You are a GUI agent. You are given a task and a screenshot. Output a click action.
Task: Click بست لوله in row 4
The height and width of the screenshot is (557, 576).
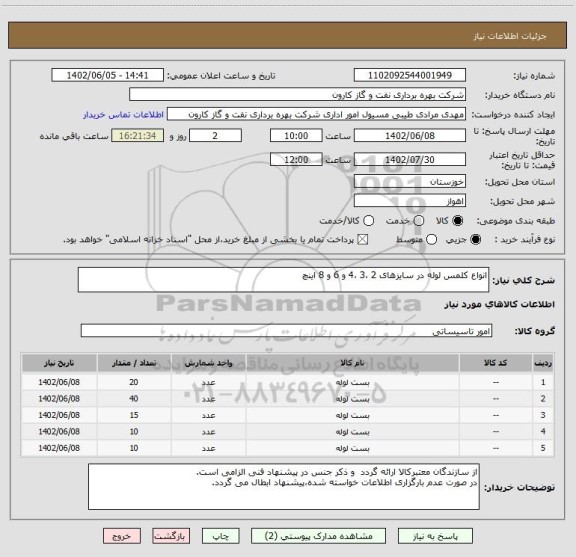[x=352, y=432]
